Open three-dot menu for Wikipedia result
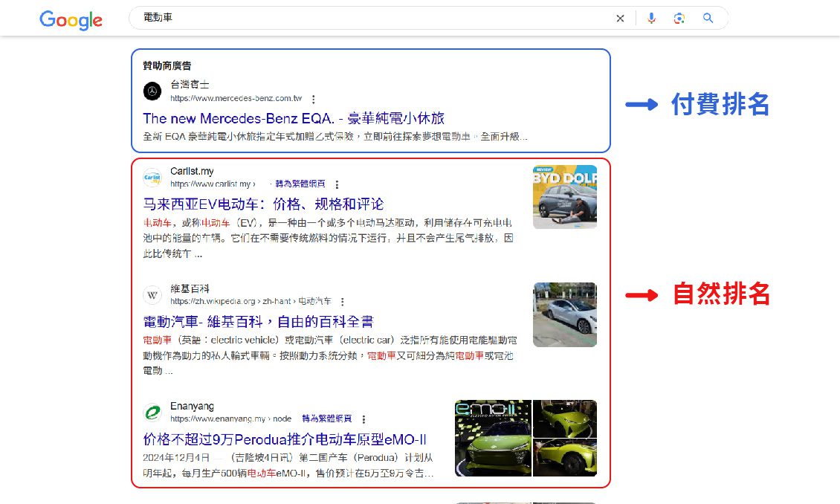 click(x=342, y=302)
